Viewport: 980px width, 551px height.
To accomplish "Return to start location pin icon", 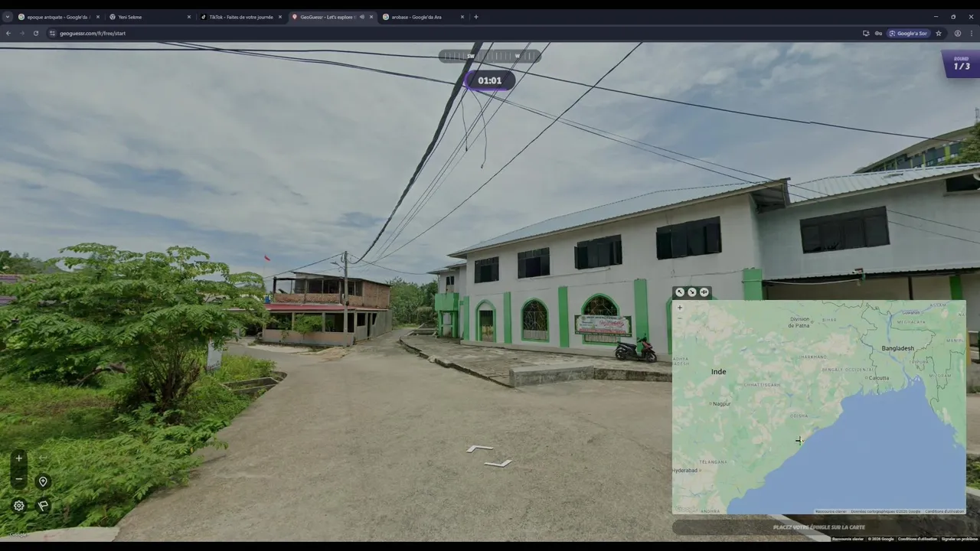I will [x=43, y=481].
